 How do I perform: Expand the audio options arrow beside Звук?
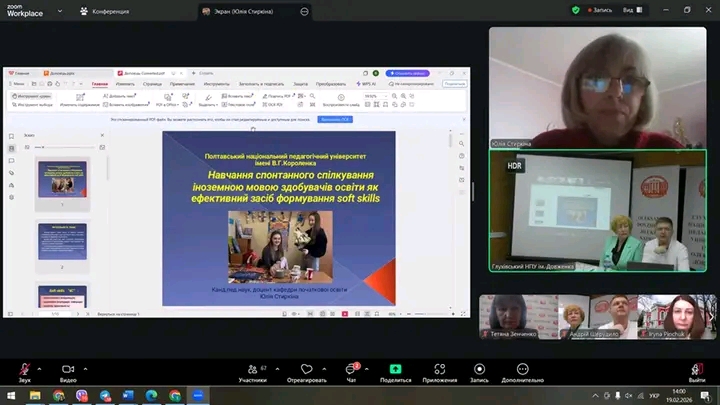click(41, 367)
